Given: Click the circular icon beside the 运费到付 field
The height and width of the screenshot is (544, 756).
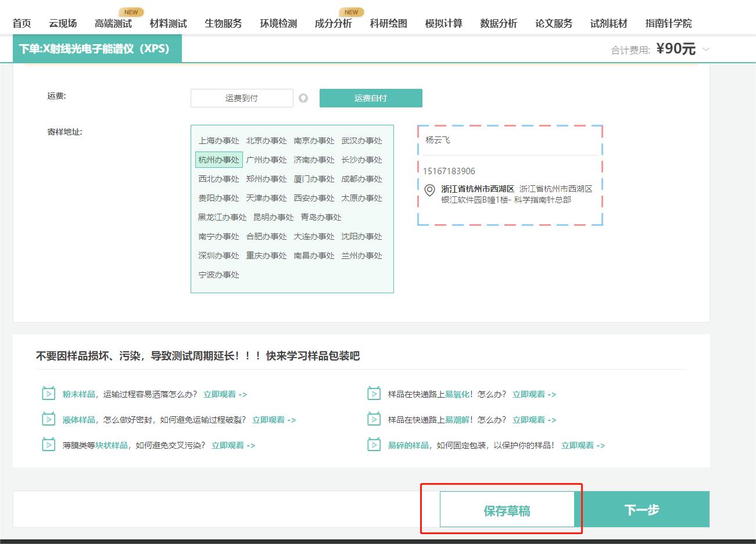Looking at the screenshot, I should pyautogui.click(x=303, y=98).
